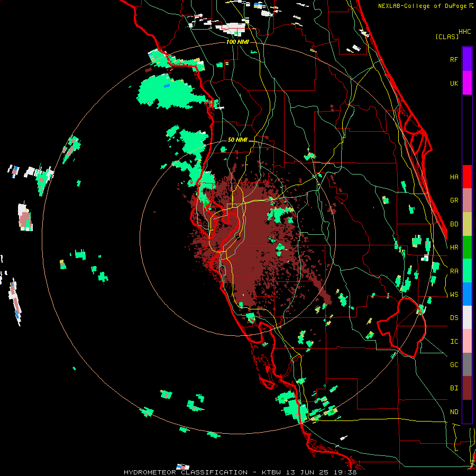476x476 pixels.
Task: Click the 'KTBW' station identifier
Action: click(x=271, y=472)
